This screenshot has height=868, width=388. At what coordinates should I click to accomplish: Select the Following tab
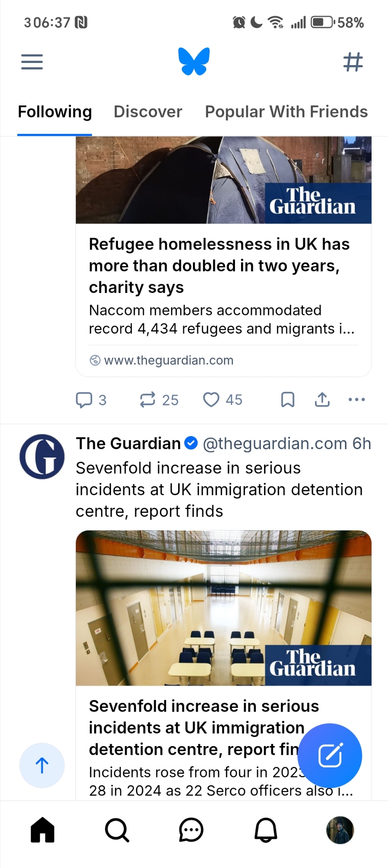coord(55,112)
